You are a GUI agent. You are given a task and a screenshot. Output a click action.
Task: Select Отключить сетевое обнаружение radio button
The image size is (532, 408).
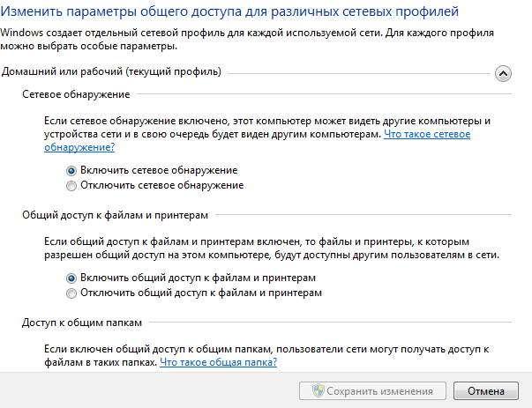71,186
